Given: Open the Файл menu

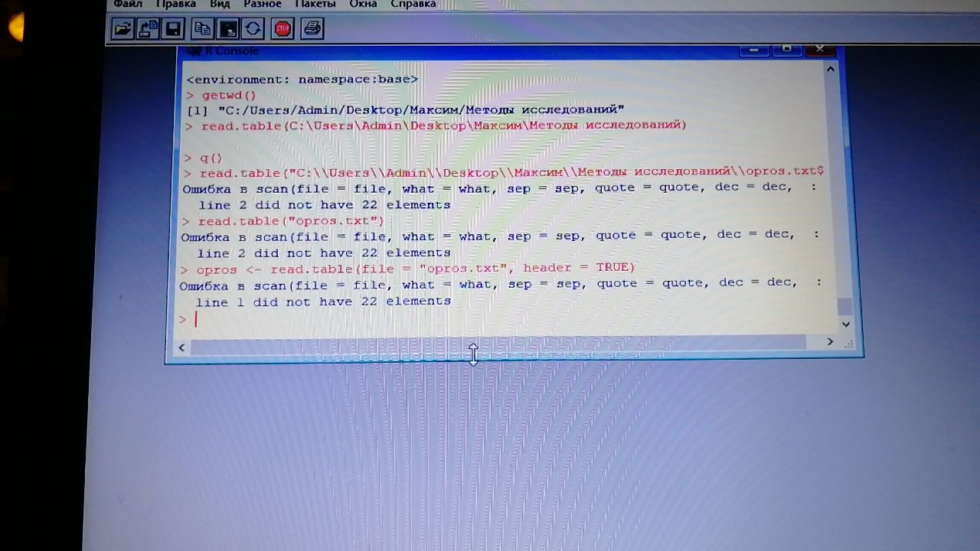Looking at the screenshot, I should 128,4.
